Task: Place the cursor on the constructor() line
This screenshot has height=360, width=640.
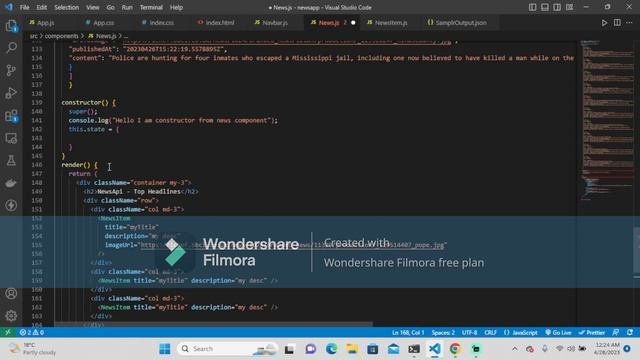Action: tap(89, 102)
